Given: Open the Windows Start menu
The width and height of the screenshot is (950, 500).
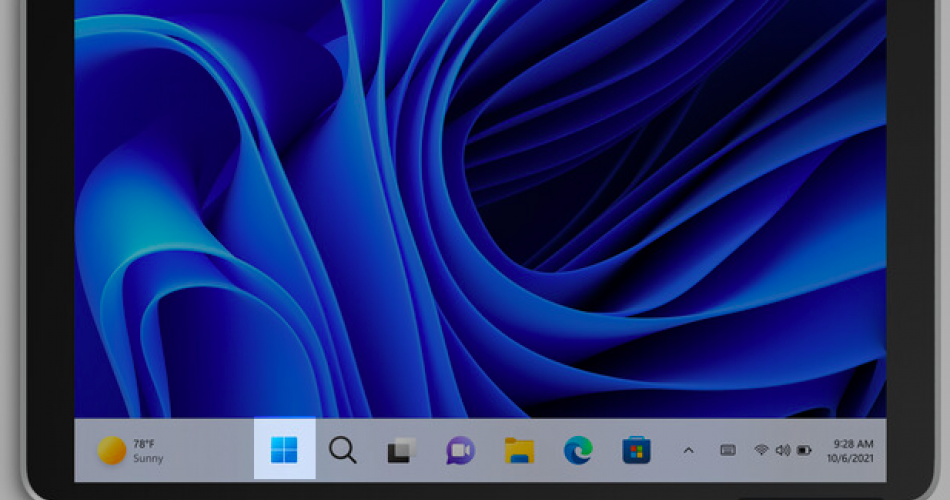Looking at the screenshot, I should 284,450.
